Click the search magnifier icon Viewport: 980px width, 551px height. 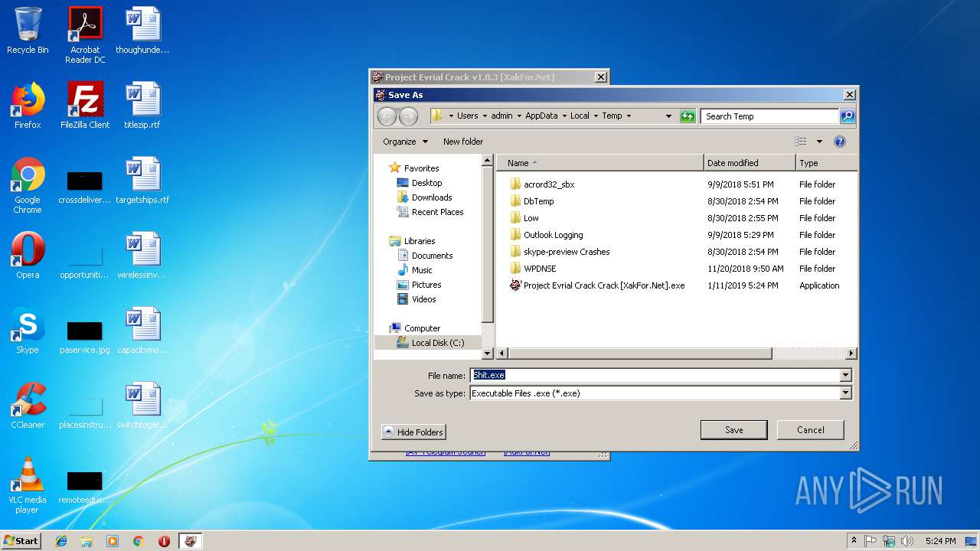[x=847, y=116]
